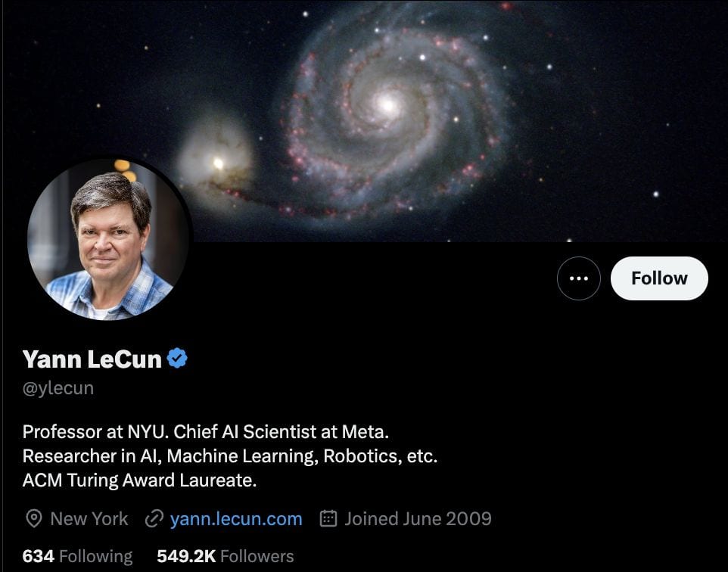The width and height of the screenshot is (728, 572).
Task: Click the Joined June 2009 text
Action: tap(418, 518)
